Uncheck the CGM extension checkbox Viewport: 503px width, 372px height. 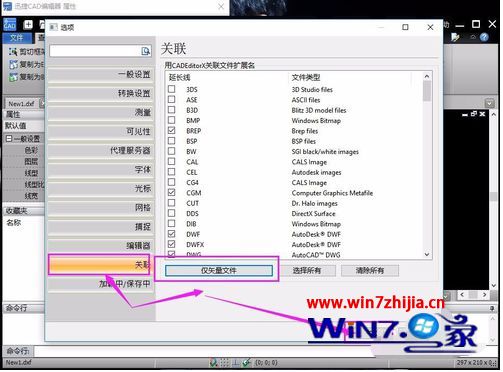tap(172, 193)
